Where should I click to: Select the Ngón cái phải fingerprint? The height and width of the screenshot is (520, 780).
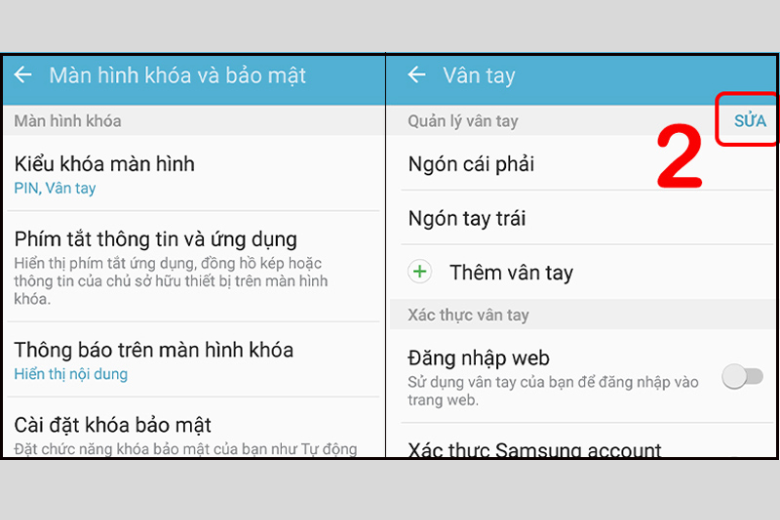[471, 164]
